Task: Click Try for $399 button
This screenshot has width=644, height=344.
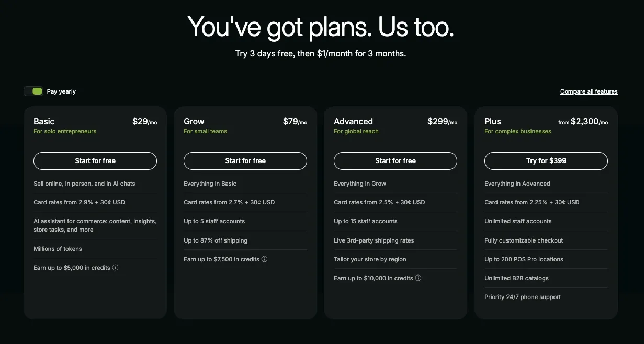Action: coord(546,161)
